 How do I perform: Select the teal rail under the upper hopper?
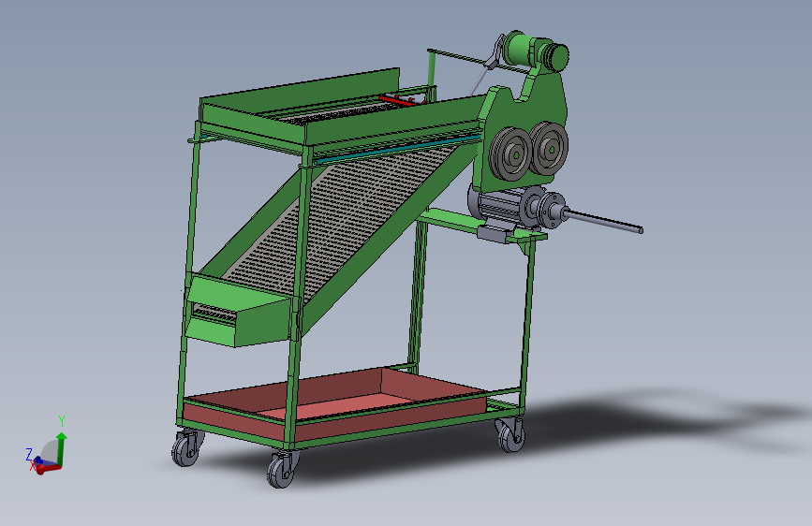[396, 149]
